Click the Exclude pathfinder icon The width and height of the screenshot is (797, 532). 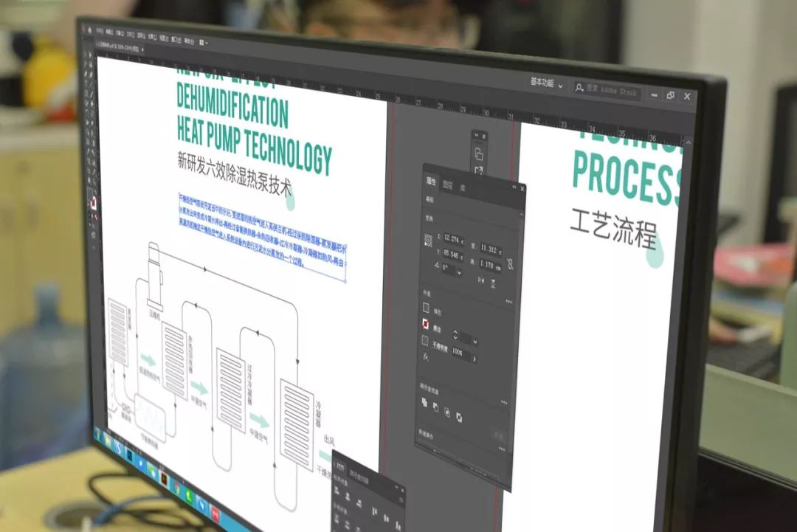point(459,418)
